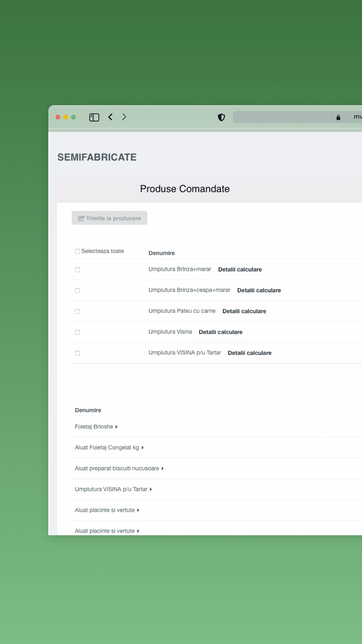Open Detalii calculare for Umplutura Brinza+ceapa+marar
This screenshot has height=644, width=362.
coord(259,290)
